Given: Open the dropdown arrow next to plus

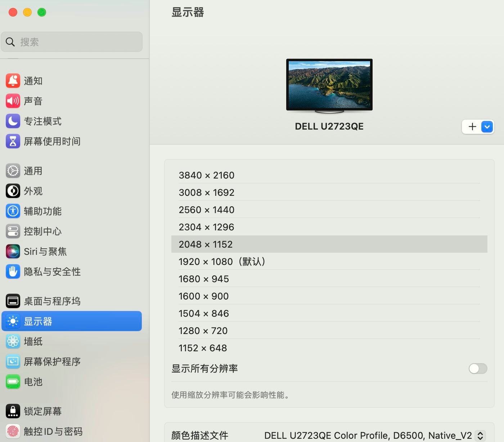Looking at the screenshot, I should [x=487, y=127].
